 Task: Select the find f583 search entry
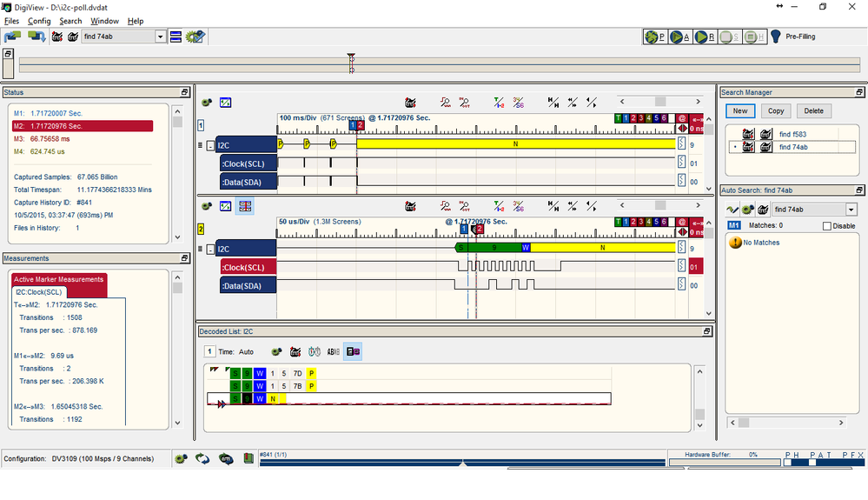(792, 134)
